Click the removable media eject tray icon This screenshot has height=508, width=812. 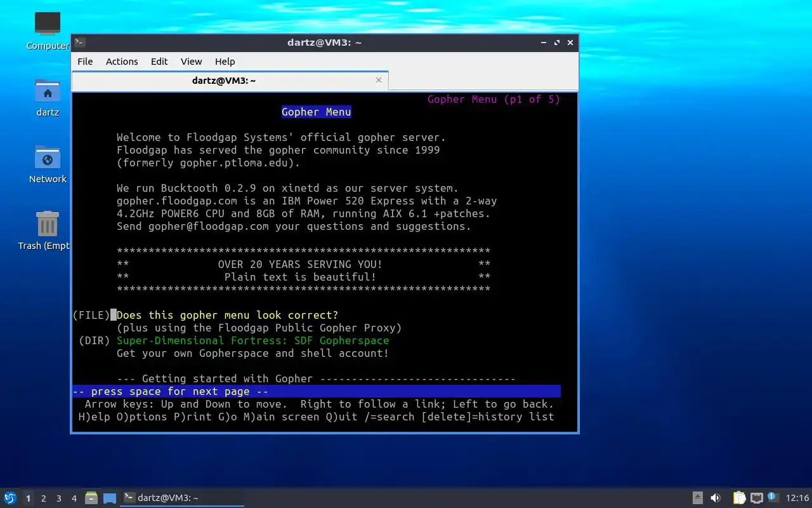(x=697, y=498)
